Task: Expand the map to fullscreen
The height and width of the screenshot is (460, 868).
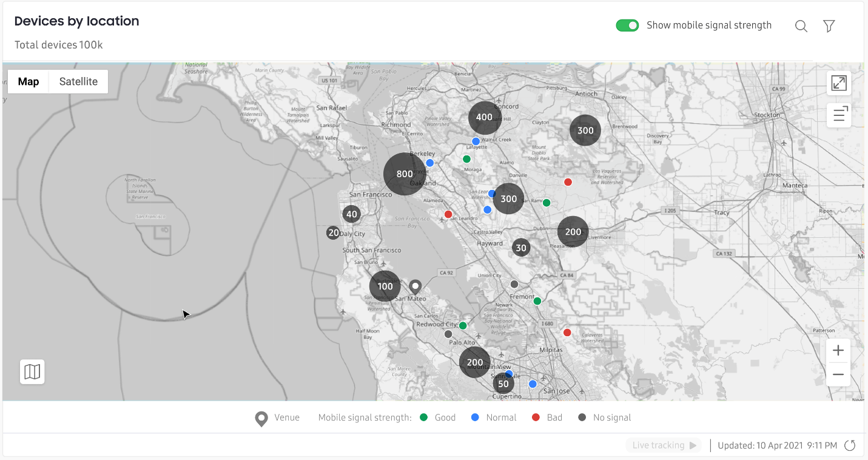Action: point(839,84)
